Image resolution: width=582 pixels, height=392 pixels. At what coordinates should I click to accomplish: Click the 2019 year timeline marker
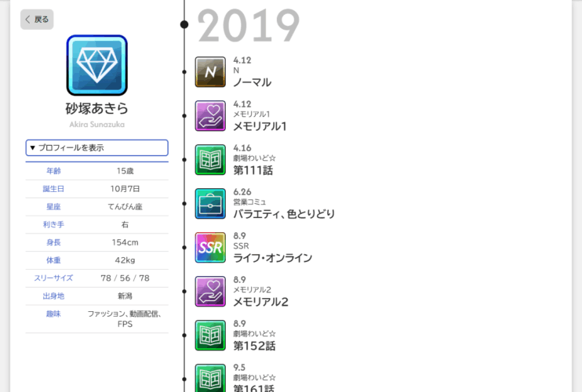pyautogui.click(x=184, y=24)
